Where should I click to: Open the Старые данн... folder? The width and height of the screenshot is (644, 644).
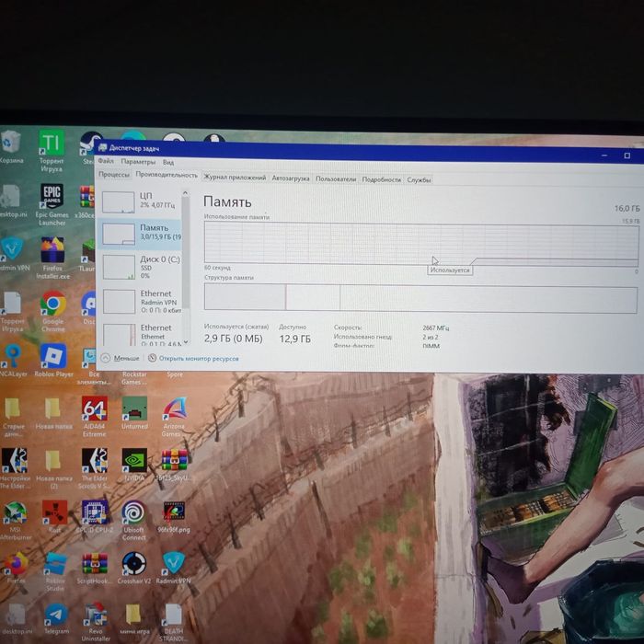[x=14, y=417]
